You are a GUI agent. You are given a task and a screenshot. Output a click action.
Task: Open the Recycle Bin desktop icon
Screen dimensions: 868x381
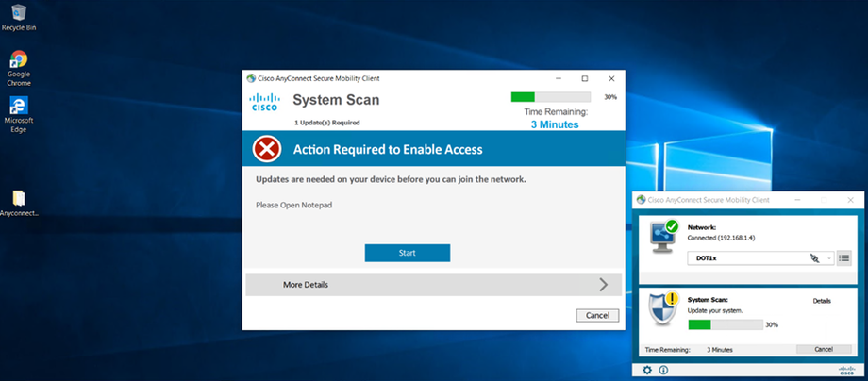click(x=19, y=17)
